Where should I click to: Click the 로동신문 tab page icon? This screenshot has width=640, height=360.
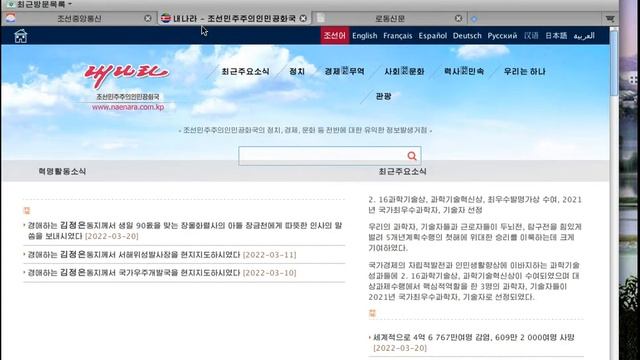point(321,18)
